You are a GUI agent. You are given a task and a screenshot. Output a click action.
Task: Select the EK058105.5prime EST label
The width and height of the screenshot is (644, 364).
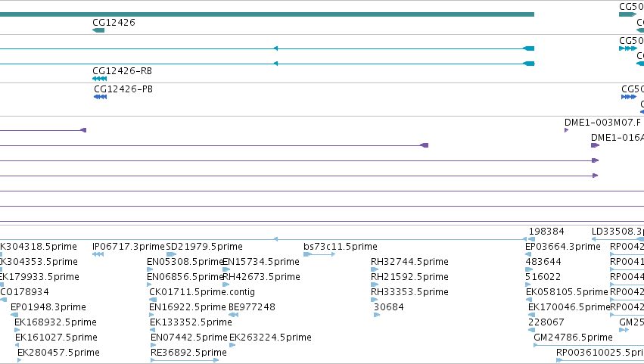point(567,292)
